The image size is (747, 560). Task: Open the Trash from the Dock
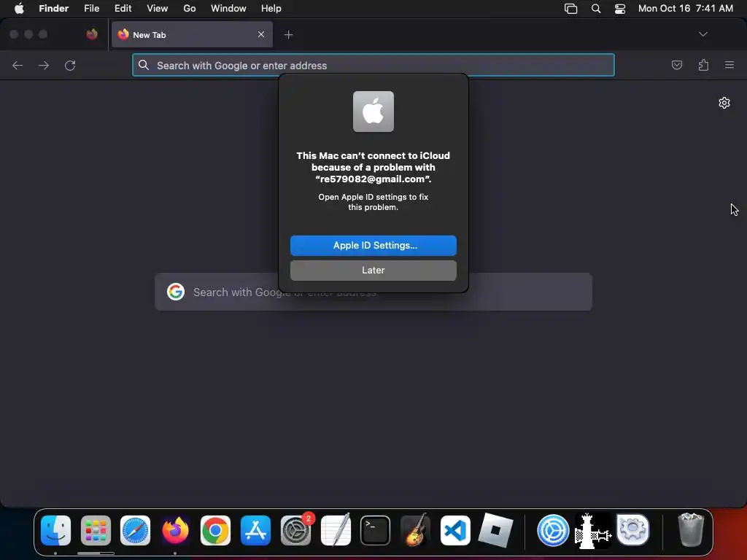pos(691,530)
